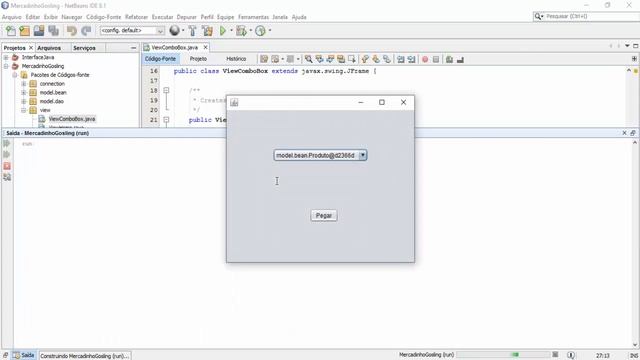This screenshot has height=360, width=640.
Task: Close the Saída output panel
Action: (624, 133)
